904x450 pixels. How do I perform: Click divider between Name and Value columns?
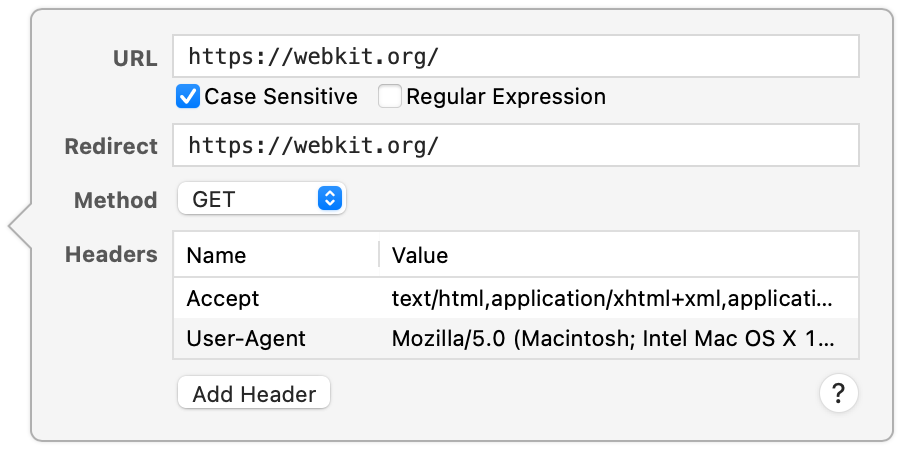[x=379, y=255]
